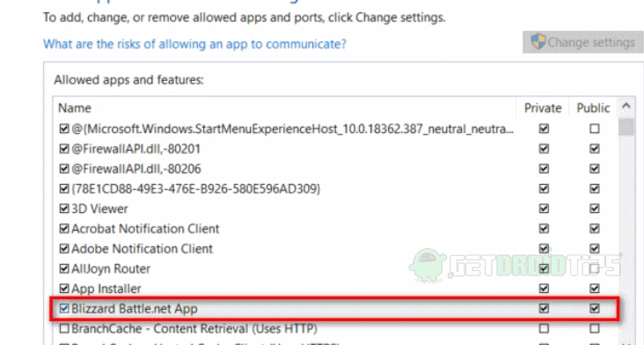Enable Public for StartMenuExperienceHost entry
Viewport: 644px width, 345px height.
(595, 129)
